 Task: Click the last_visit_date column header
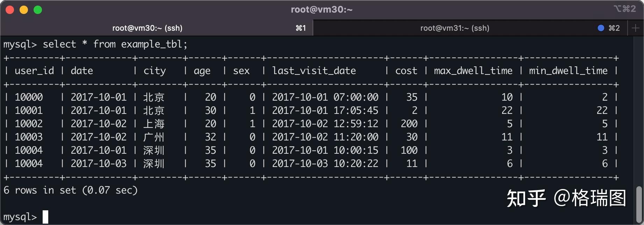(x=314, y=71)
